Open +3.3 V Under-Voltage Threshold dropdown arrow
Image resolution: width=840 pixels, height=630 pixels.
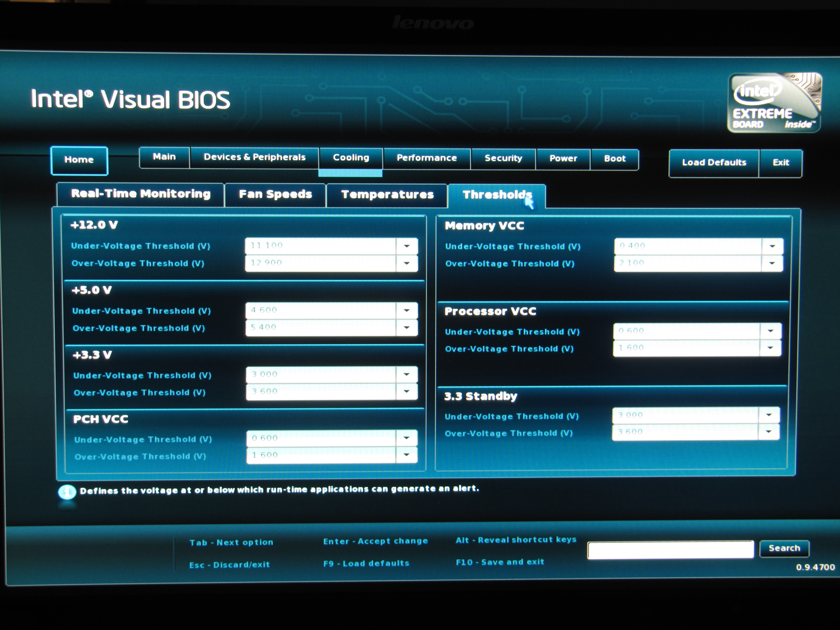[407, 374]
